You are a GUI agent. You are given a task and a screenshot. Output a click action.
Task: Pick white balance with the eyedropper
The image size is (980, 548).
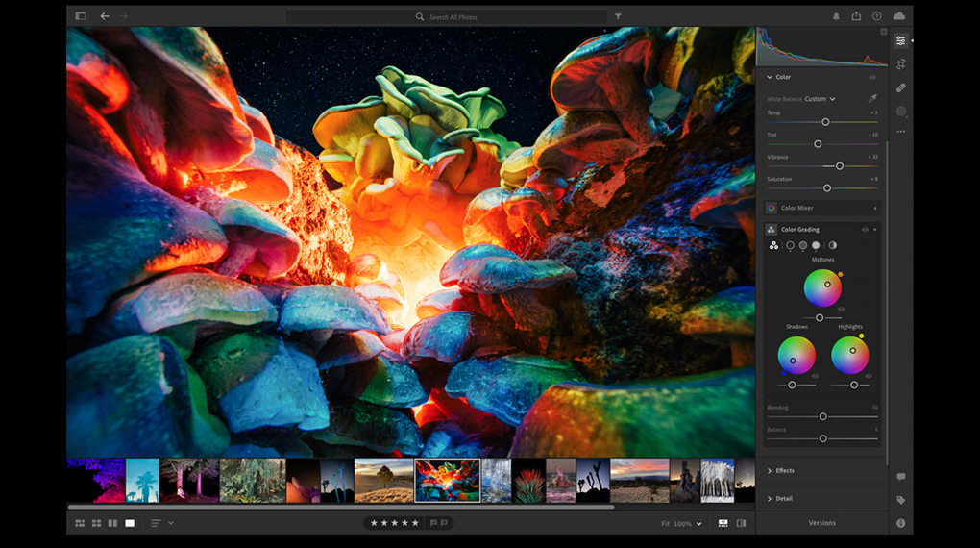click(872, 98)
